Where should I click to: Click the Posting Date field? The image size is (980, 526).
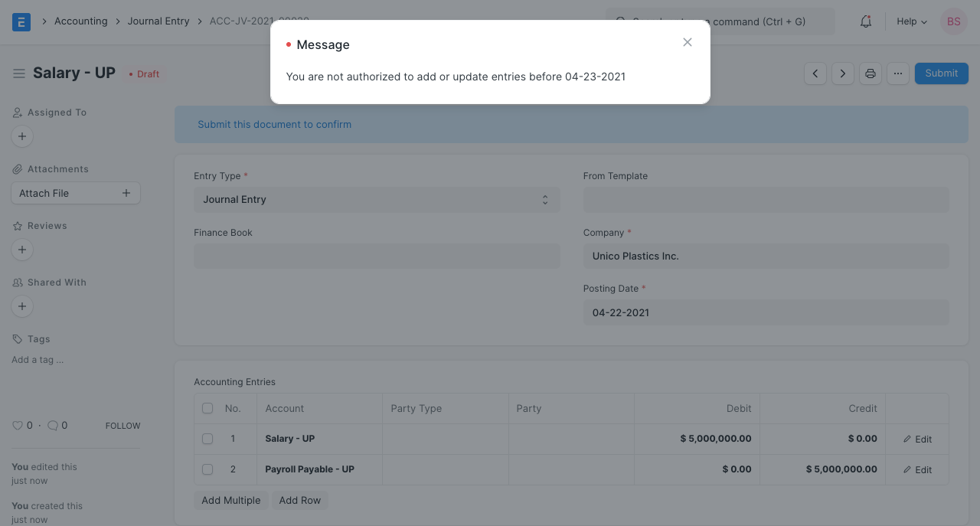765,312
